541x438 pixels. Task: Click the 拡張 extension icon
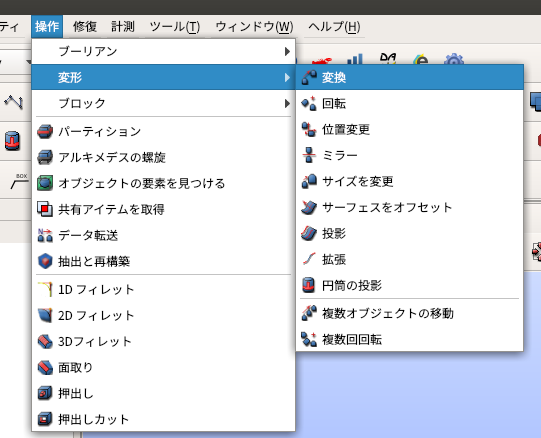pos(309,260)
